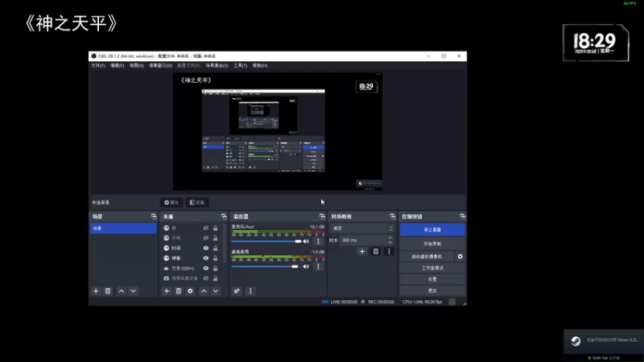The image size is (644, 362).
Task: Open the 场景集合(S) menu
Action: coord(217,66)
